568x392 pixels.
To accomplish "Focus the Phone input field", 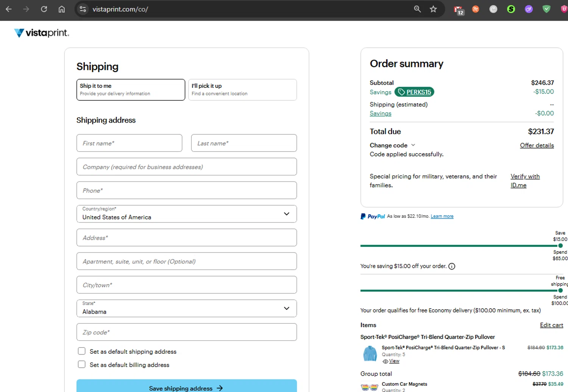I will tap(187, 190).
